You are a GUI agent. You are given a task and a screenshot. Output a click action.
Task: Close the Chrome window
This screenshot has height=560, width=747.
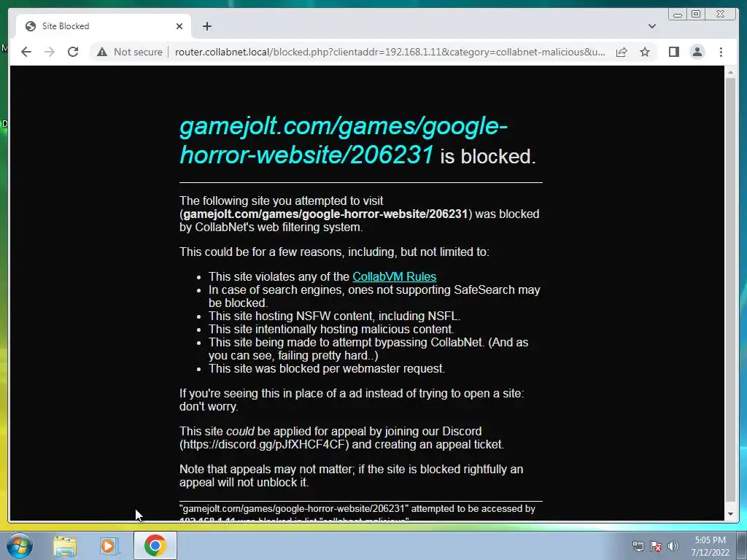pyautogui.click(x=721, y=15)
